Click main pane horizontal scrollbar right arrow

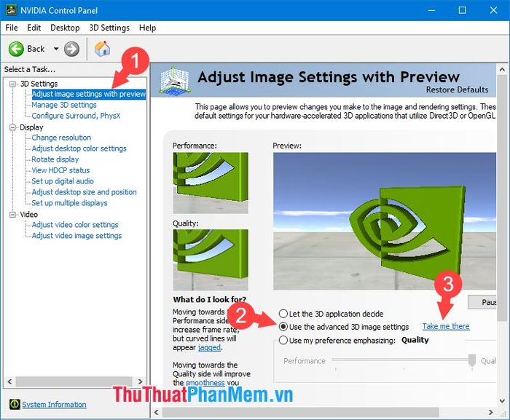491,412
